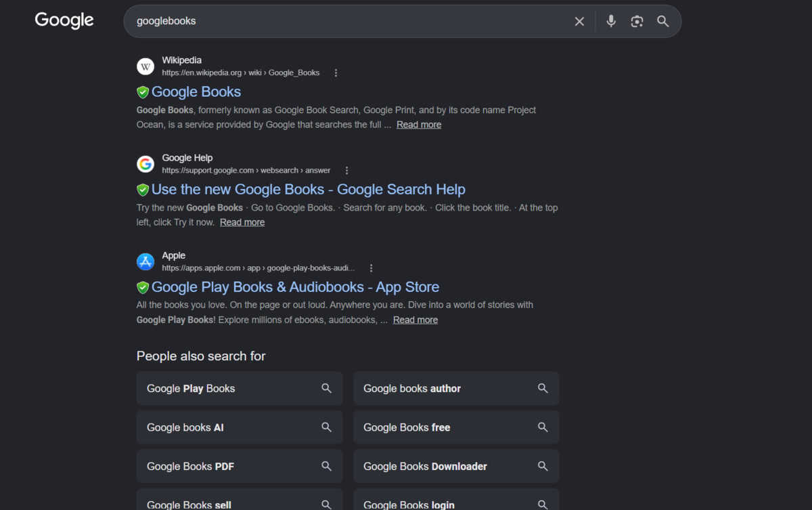The height and width of the screenshot is (510, 812).
Task: Click green shield badge beside Google Books title
Action: pos(143,92)
